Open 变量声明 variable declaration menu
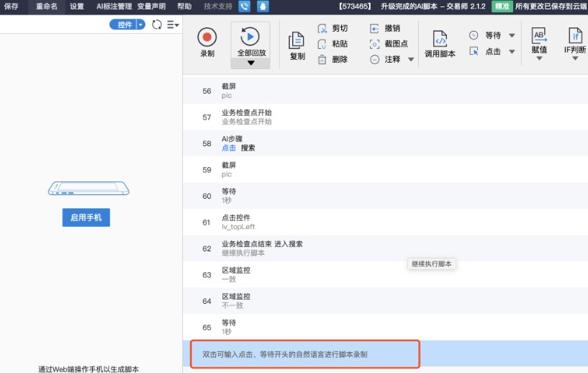This screenshot has width=588, height=373. 151,6
